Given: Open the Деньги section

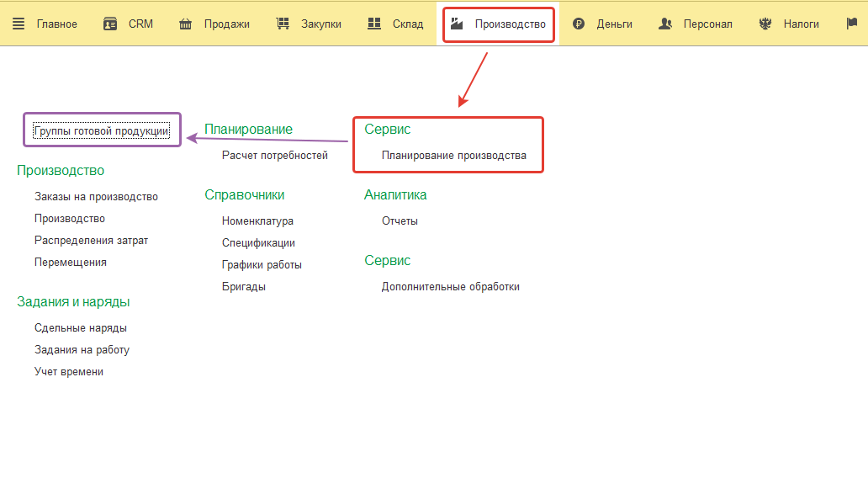Looking at the screenshot, I should (615, 24).
